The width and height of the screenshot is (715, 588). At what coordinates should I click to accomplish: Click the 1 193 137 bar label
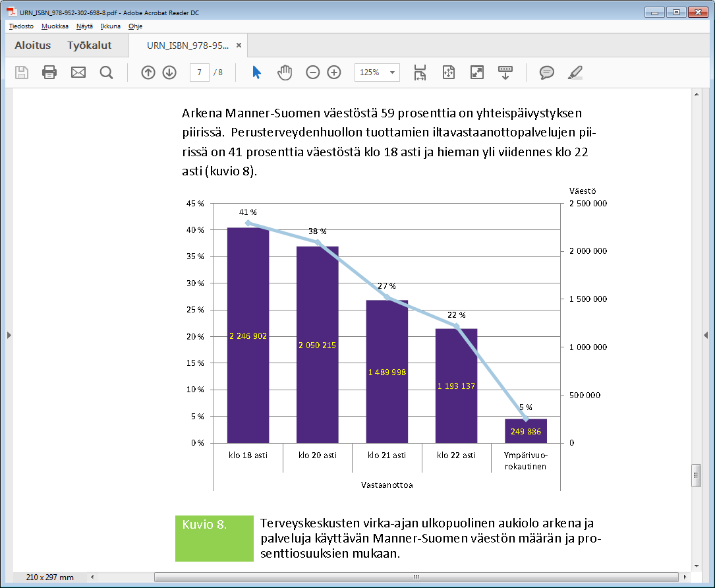click(457, 386)
